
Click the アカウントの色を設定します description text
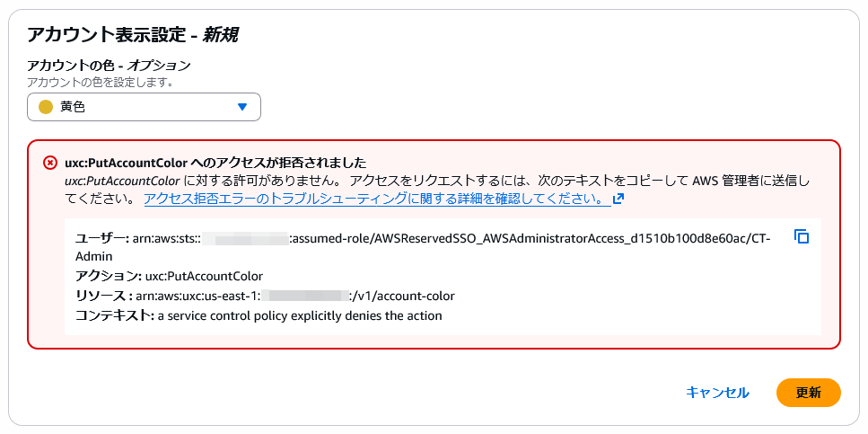coord(100,82)
